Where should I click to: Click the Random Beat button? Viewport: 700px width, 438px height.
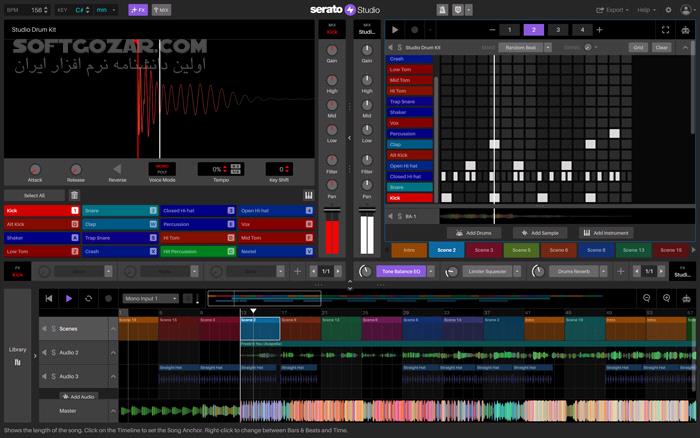(521, 47)
